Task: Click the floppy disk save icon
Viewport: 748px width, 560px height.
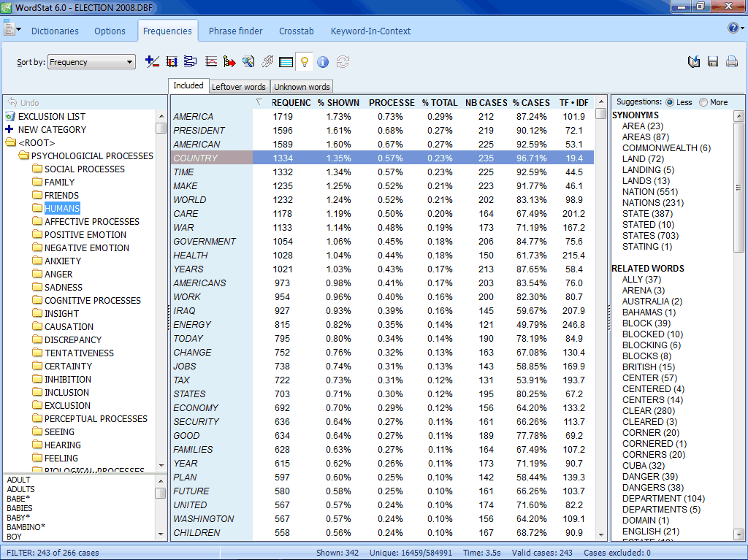Action: click(x=713, y=62)
